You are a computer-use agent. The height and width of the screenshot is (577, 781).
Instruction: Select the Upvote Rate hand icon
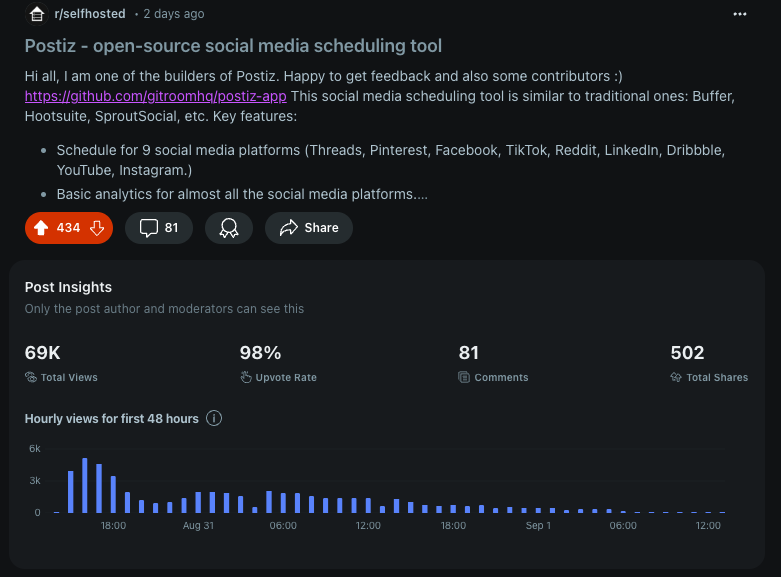point(246,377)
